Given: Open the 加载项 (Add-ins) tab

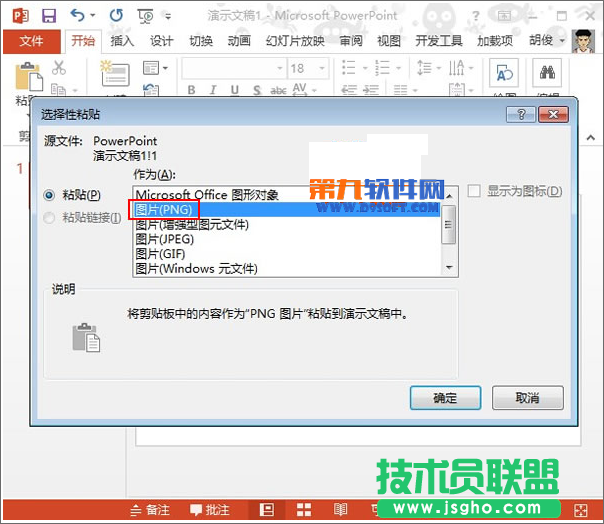Looking at the screenshot, I should click(495, 40).
